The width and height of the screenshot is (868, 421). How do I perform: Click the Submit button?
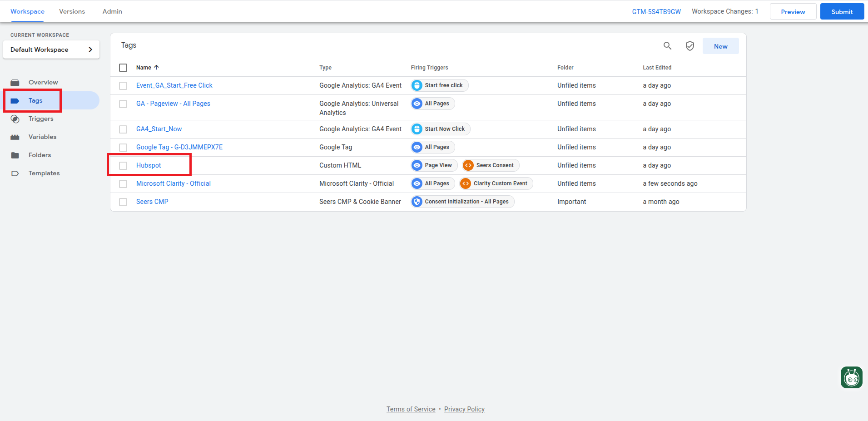point(842,11)
